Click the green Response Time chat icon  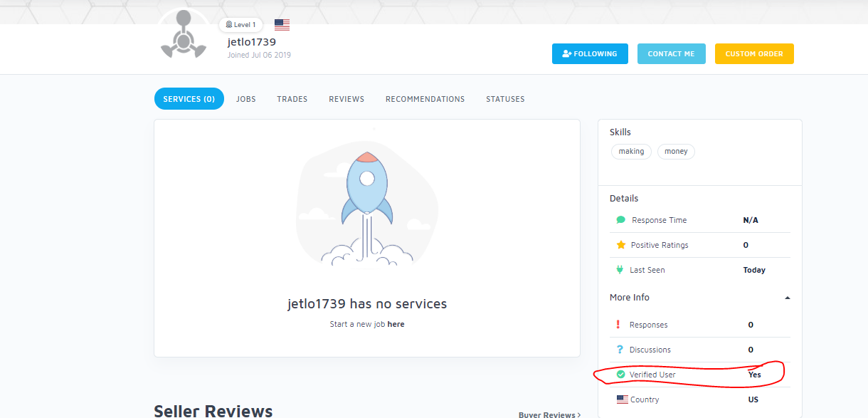(x=620, y=220)
